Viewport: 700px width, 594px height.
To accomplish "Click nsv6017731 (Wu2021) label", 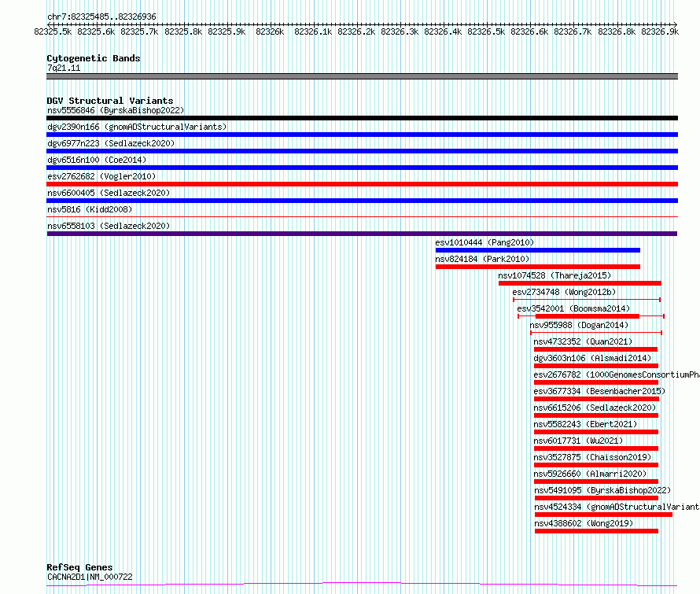I will (x=578, y=441).
